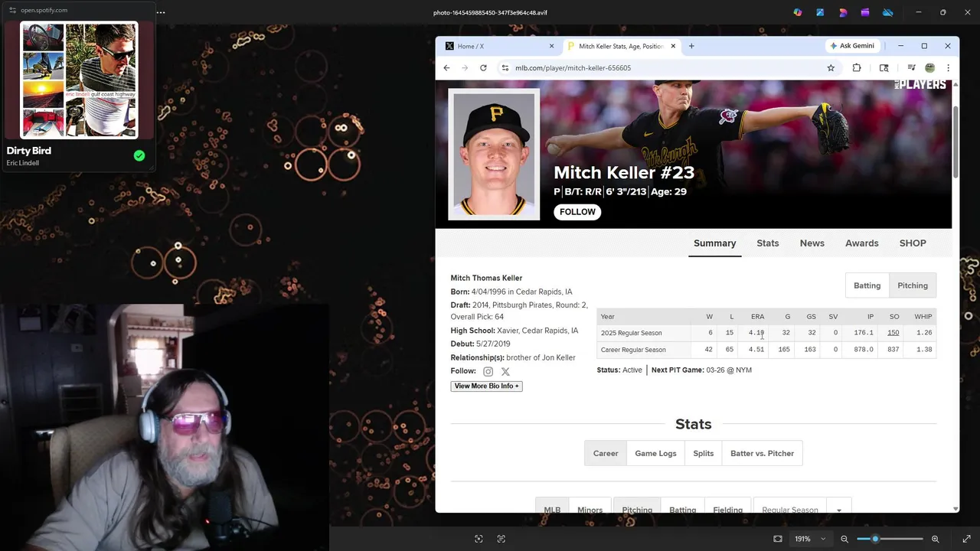The image size is (980, 551).
Task: Close the Mitch Keller Stats tab
Action: click(x=673, y=46)
